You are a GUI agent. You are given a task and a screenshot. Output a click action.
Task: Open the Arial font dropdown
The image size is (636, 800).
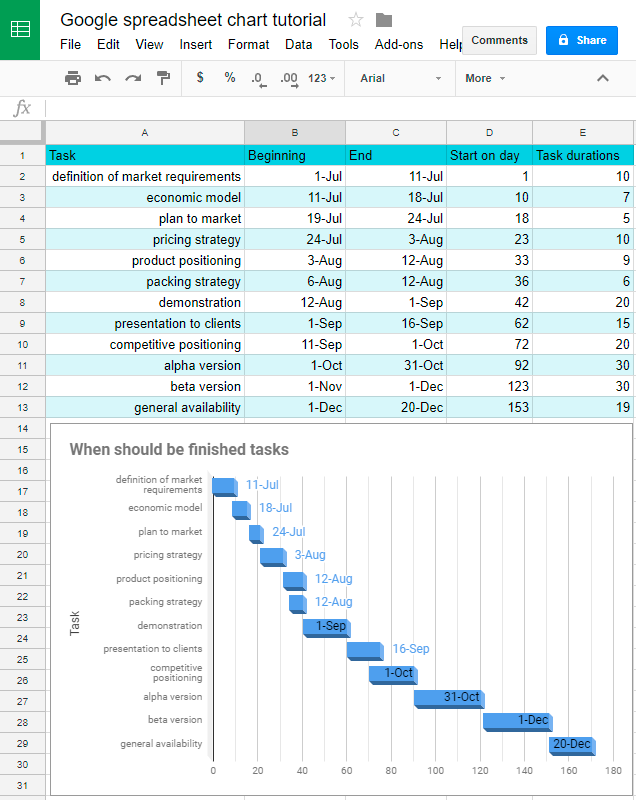(x=400, y=78)
